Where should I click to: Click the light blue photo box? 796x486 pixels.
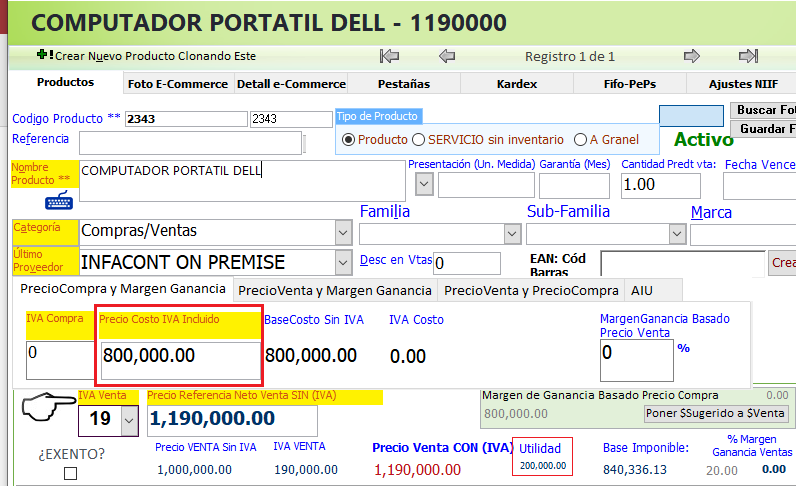tap(691, 116)
